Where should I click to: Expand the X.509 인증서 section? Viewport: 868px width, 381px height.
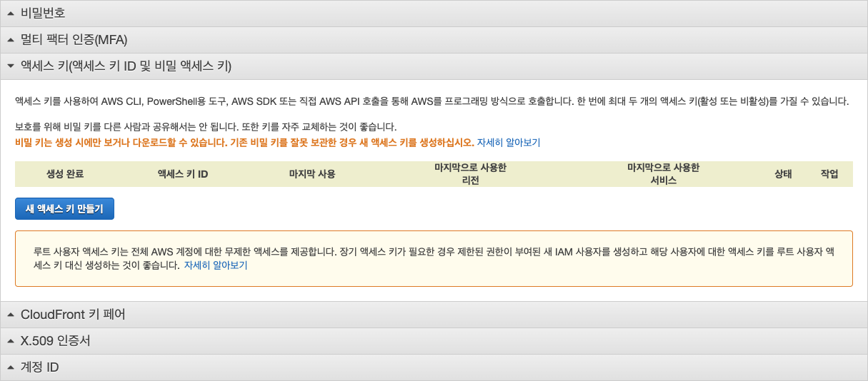pyautogui.click(x=434, y=340)
